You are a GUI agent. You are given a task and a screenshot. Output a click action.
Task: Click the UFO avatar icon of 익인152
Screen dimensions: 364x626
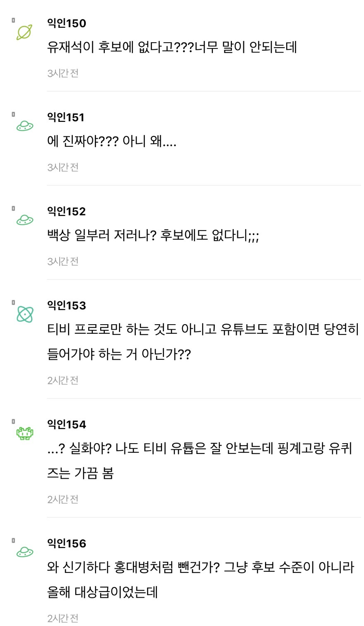pos(24,220)
